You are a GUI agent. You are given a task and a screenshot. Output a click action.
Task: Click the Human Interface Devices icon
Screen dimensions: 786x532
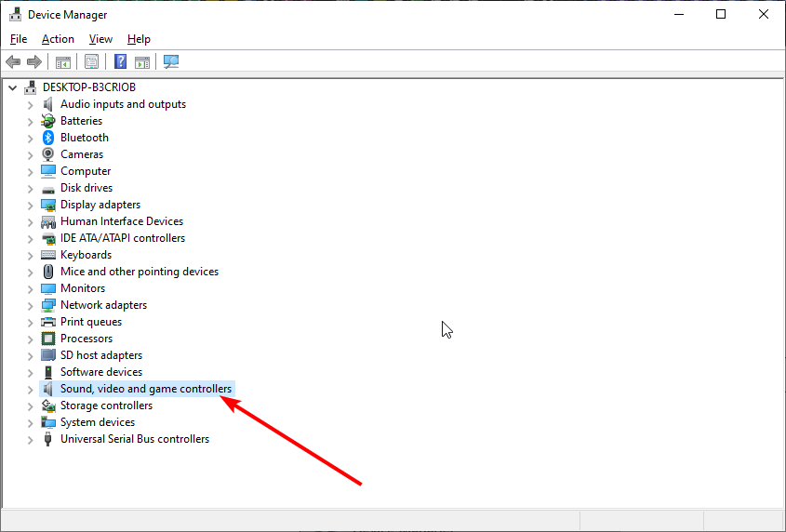48,221
